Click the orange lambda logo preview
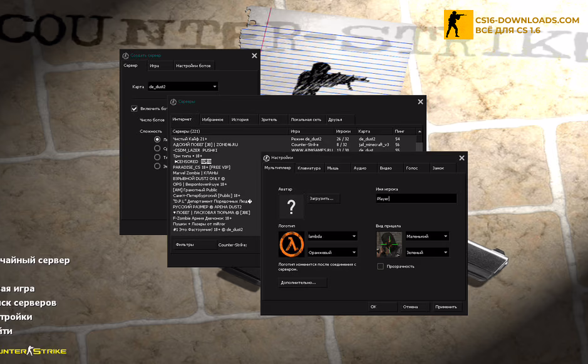588x364 pixels. click(x=291, y=244)
